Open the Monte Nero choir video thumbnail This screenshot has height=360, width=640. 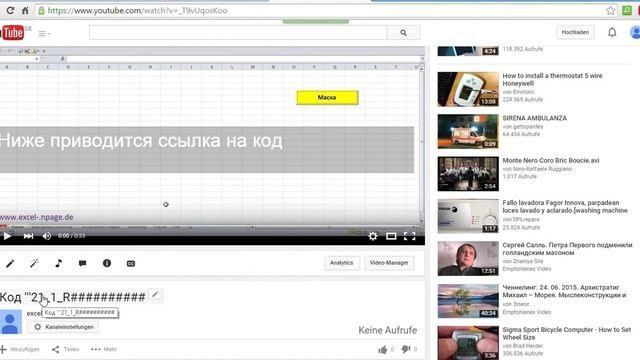[x=468, y=174]
